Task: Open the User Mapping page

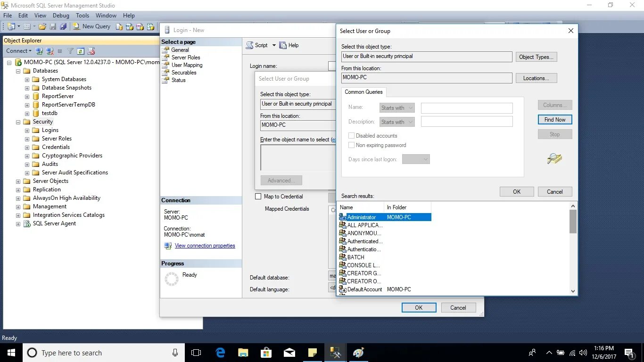Action: coord(187,65)
